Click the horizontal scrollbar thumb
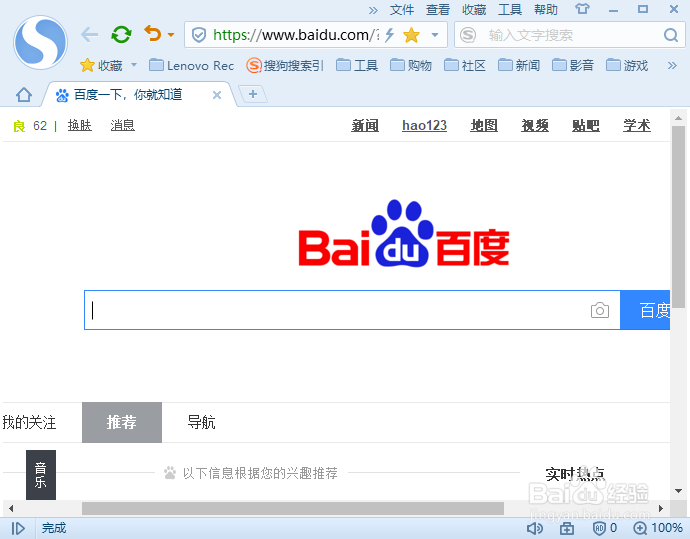Screen dimensions: 690x539 point(293,508)
